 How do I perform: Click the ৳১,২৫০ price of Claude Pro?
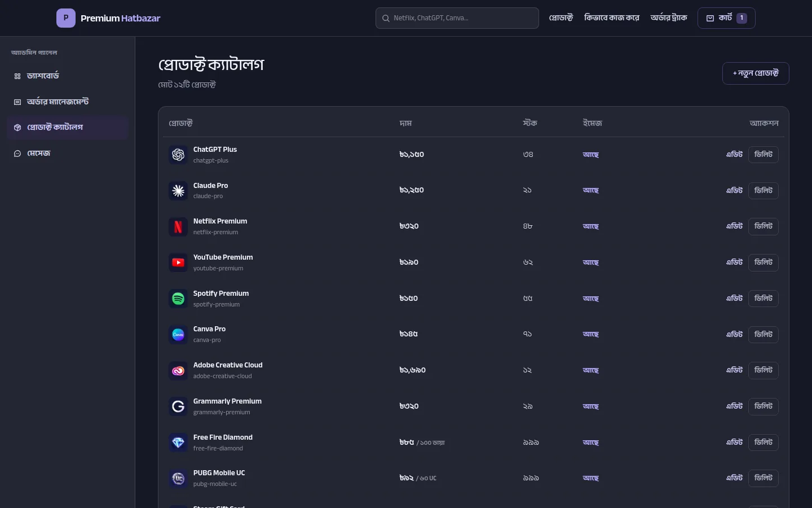point(412,190)
